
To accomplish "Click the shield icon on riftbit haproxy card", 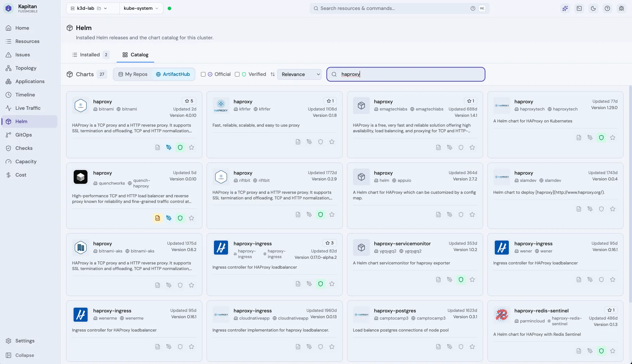I will tap(321, 215).
